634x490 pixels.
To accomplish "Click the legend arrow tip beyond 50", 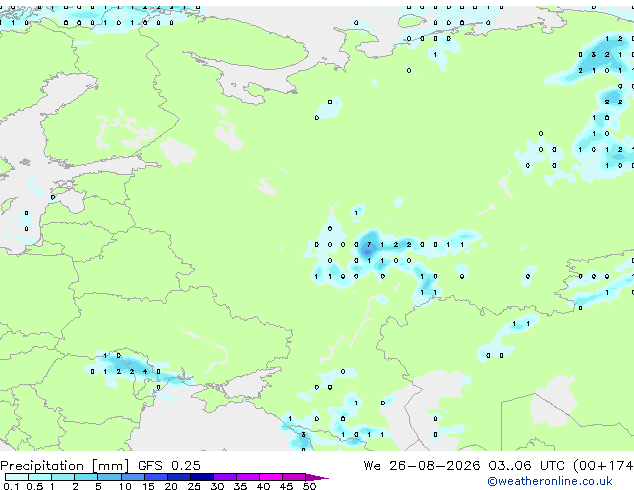I will (x=317, y=477).
